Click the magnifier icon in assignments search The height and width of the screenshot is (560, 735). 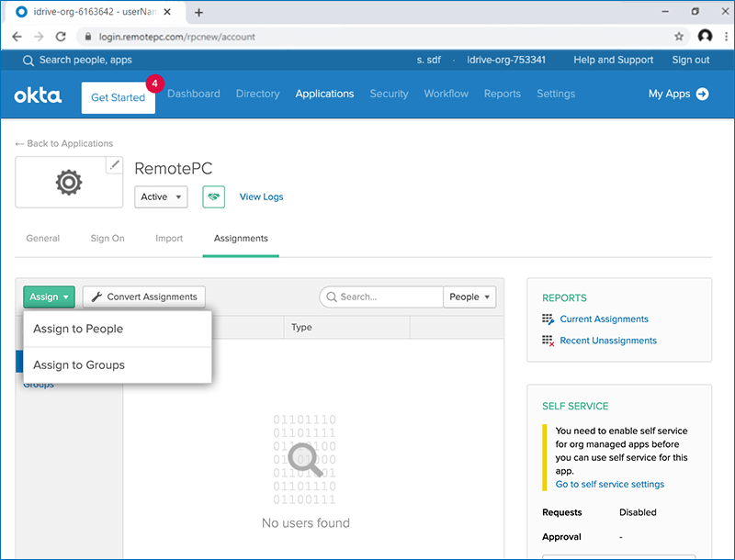tap(332, 297)
